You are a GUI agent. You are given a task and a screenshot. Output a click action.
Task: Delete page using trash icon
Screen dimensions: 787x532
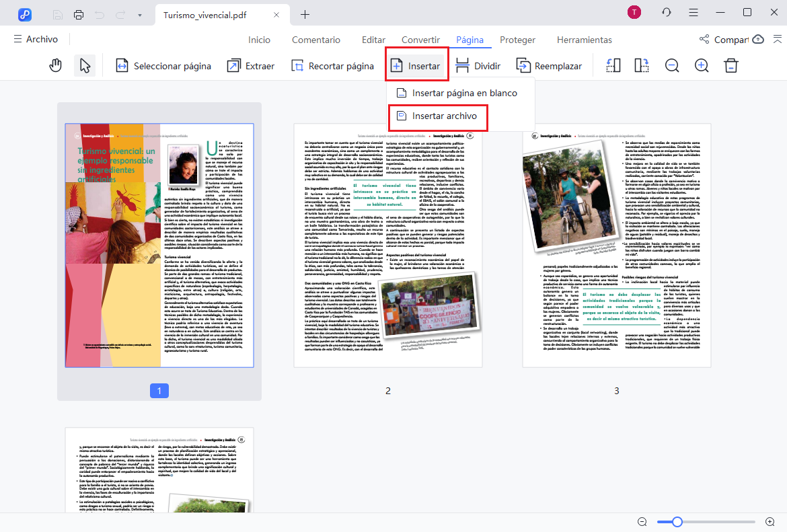coord(731,66)
